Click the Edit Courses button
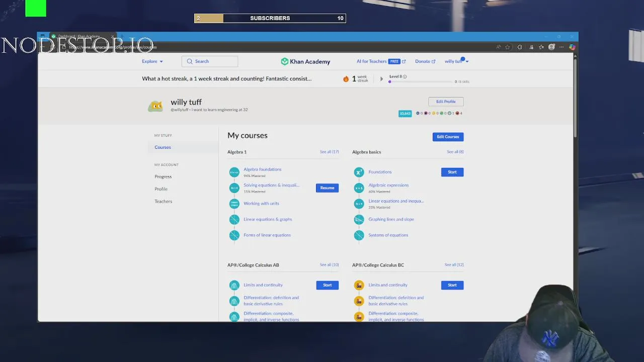 click(448, 137)
